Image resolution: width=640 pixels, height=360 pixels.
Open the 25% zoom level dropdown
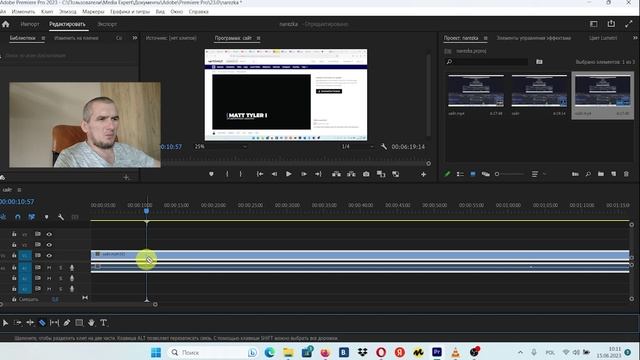(220, 147)
